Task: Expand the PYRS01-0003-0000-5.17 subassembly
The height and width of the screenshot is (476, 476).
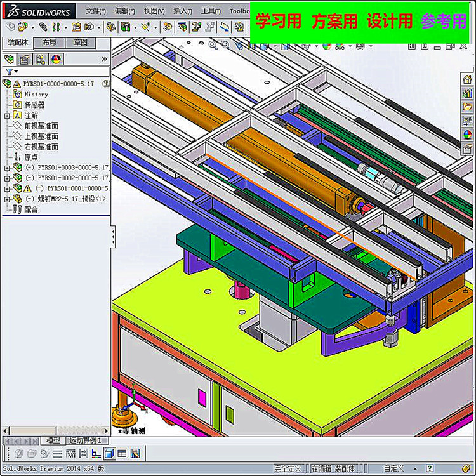Action: 7,168
